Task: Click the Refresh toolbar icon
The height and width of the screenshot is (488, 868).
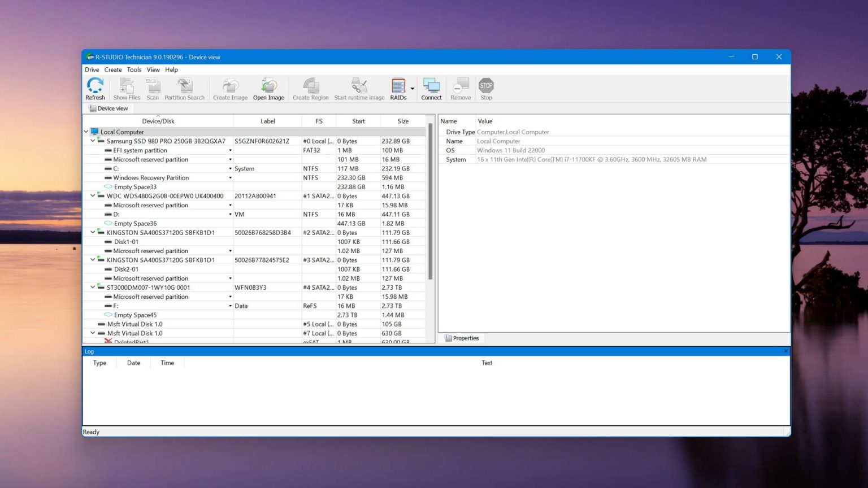Action: 94,88
